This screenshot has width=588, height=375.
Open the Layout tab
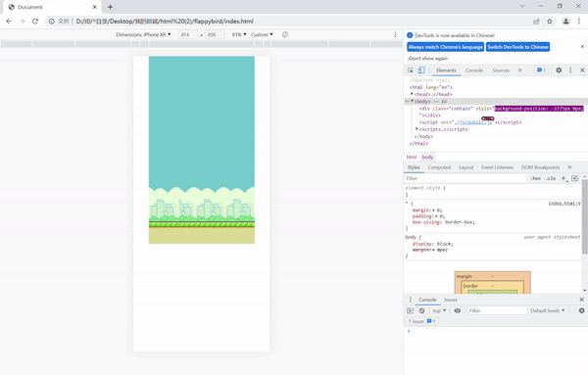(466, 167)
